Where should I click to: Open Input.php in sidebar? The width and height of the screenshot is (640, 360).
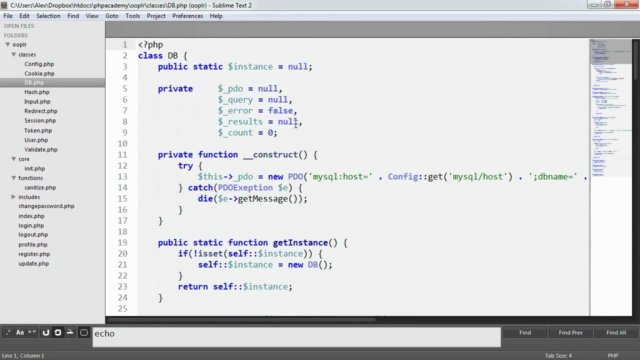pos(37,102)
